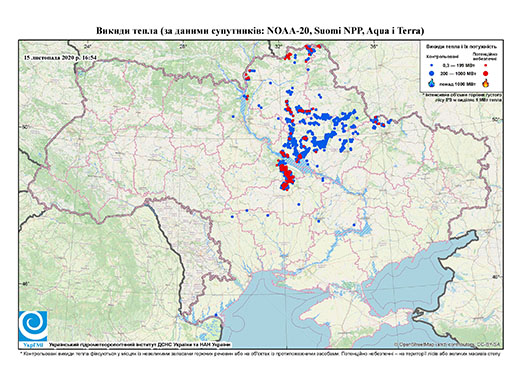Viewport: 520px width, 368px height.
Task: Click the 200 — 1000 МВт legend label
Action: point(458,73)
